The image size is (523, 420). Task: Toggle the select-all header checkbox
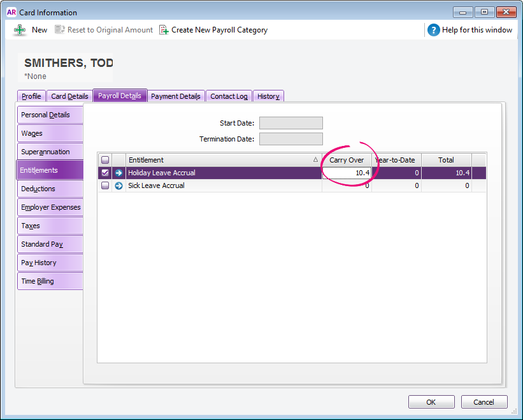pyautogui.click(x=105, y=160)
